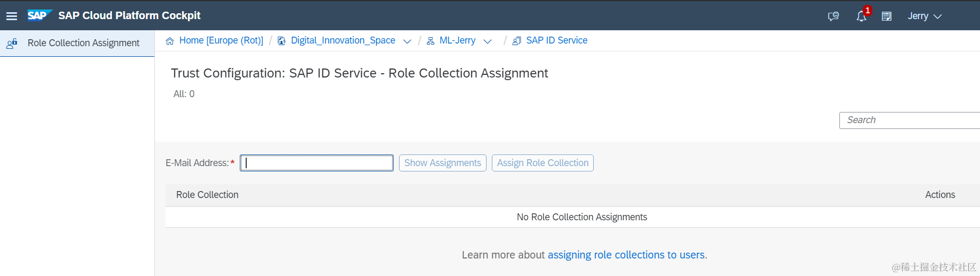980x276 pixels.
Task: Click the Assign Role Collection button
Action: 542,163
